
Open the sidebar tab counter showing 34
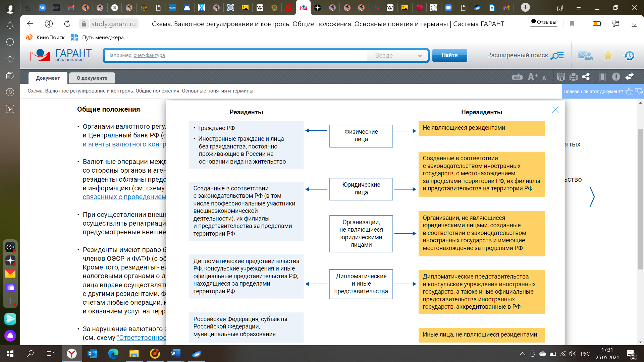point(10,109)
